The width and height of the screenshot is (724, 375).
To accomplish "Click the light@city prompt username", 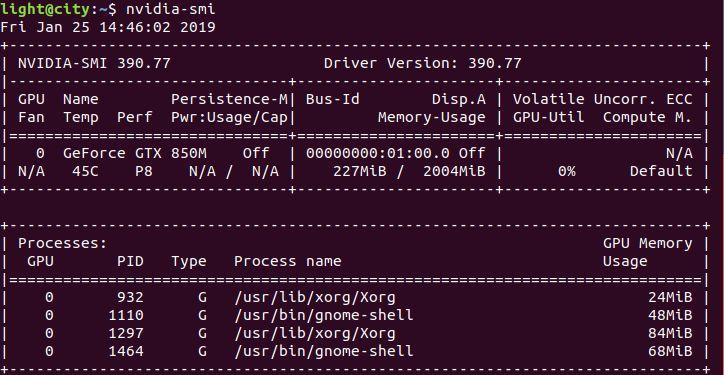I will tap(45, 9).
